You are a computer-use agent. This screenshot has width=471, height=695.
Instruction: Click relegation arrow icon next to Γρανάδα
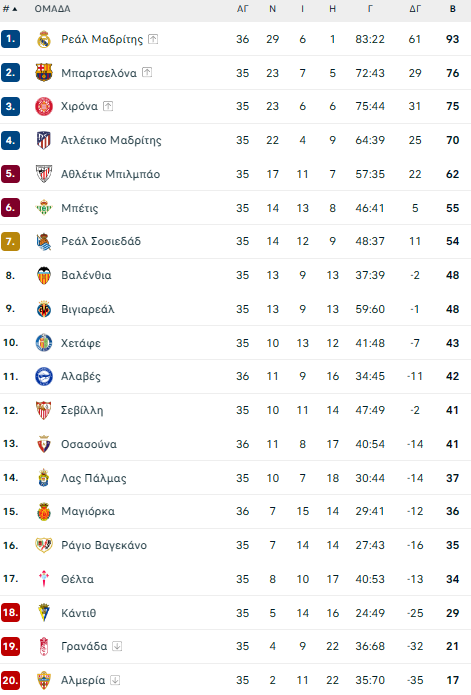coord(117,646)
